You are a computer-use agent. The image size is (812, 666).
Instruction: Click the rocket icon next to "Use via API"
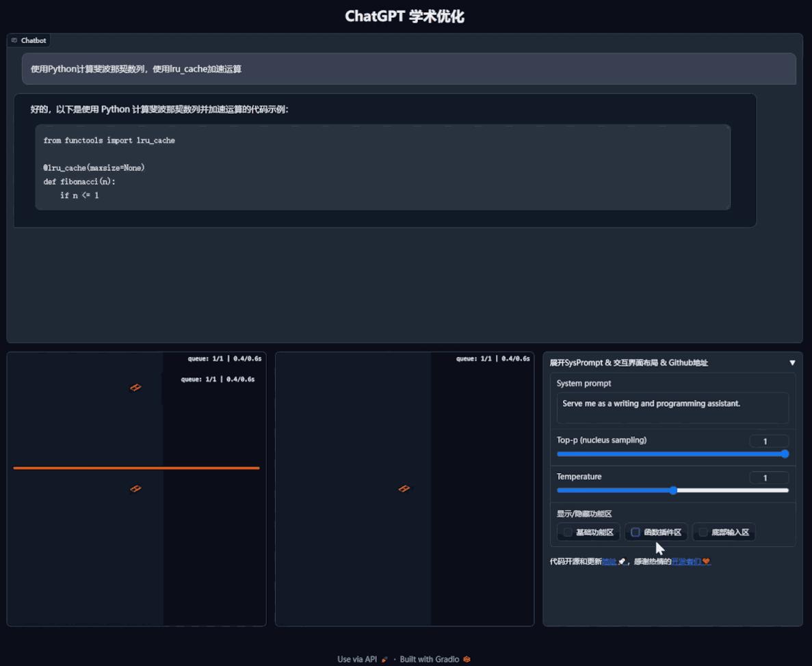pyautogui.click(x=383, y=659)
